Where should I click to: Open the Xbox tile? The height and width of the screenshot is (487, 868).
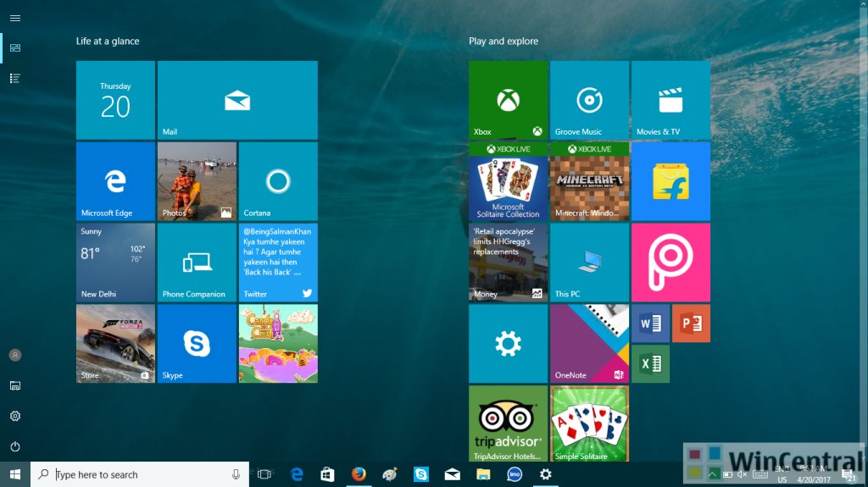point(509,100)
